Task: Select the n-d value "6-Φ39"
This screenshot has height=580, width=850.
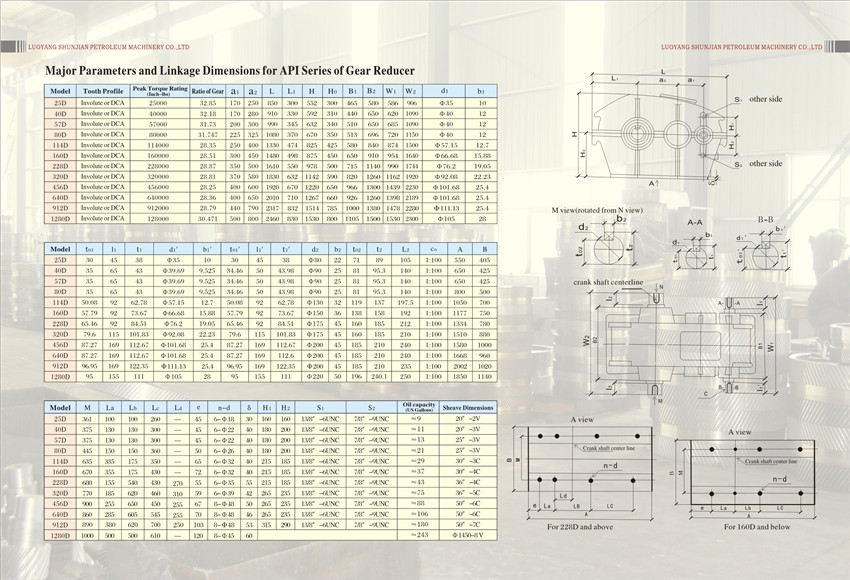Action: click(x=224, y=493)
